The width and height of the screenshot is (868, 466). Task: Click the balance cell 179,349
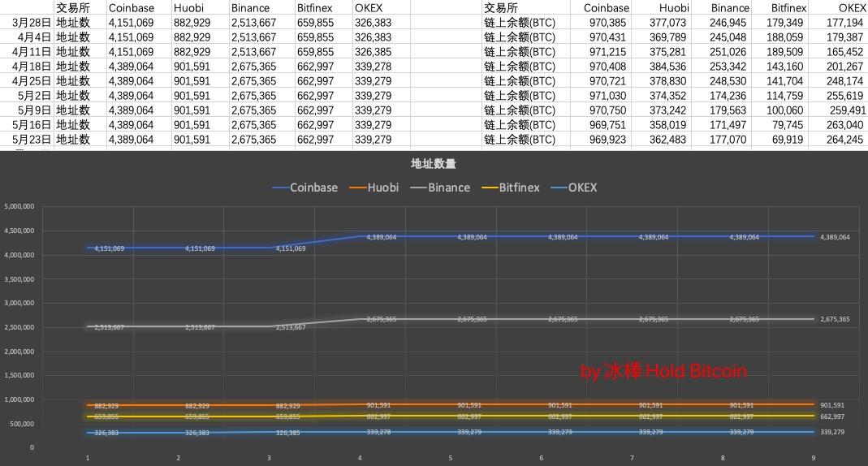(785, 23)
